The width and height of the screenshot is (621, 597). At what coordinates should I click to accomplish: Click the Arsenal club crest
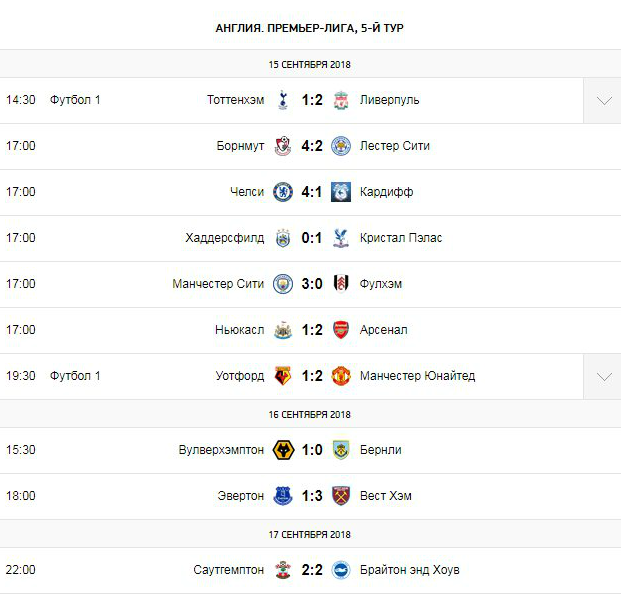pyautogui.click(x=341, y=330)
